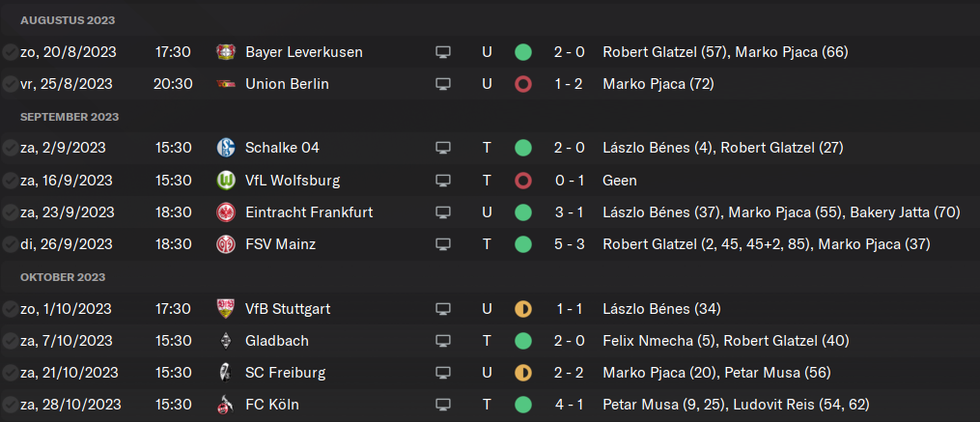Click the Eintracht Frankfurt eagle crest
This screenshot has height=422, width=980.
225,212
